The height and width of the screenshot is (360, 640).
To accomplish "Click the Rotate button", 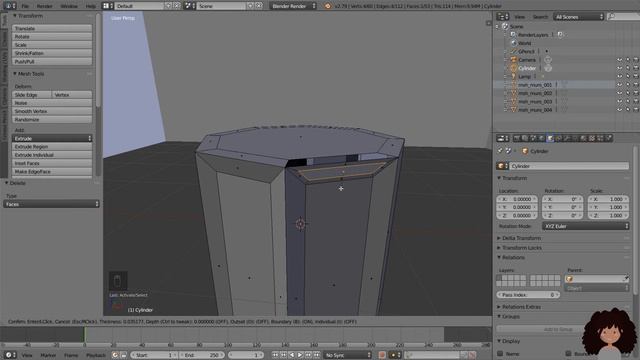I will tap(52, 36).
